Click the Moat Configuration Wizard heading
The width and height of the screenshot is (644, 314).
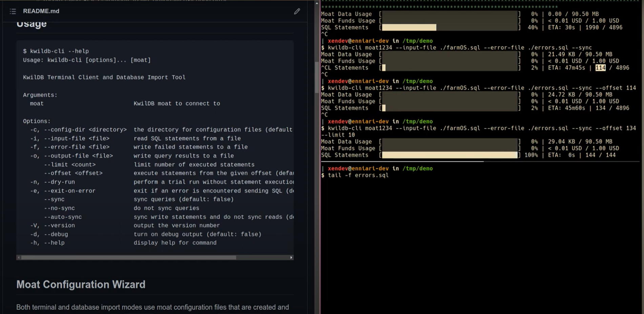pos(81,284)
